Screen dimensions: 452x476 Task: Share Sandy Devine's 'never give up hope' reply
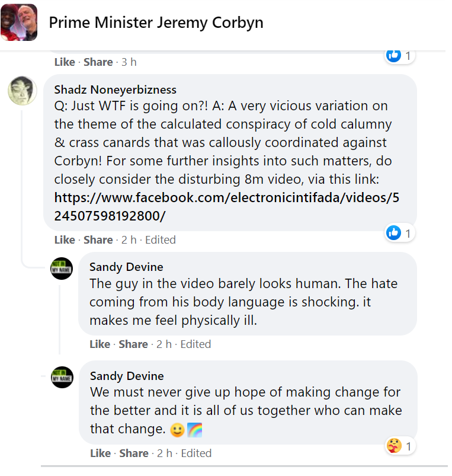pyautogui.click(x=133, y=453)
